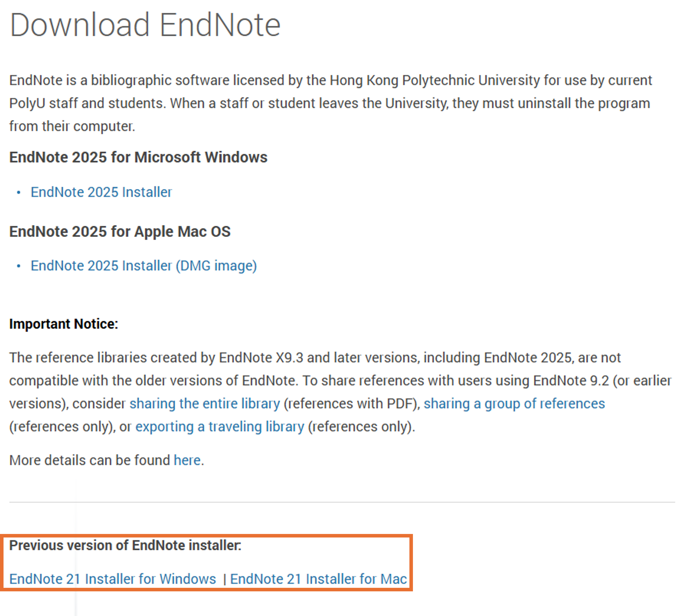The height and width of the screenshot is (616, 692).
Task: Click the "here" link for more details
Action: tap(187, 460)
